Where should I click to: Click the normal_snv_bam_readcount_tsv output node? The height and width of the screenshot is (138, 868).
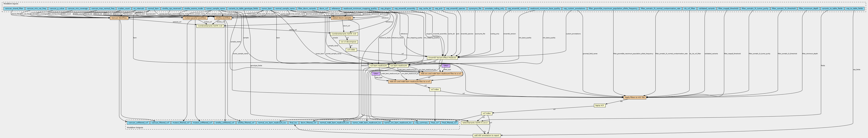tap(272, 123)
